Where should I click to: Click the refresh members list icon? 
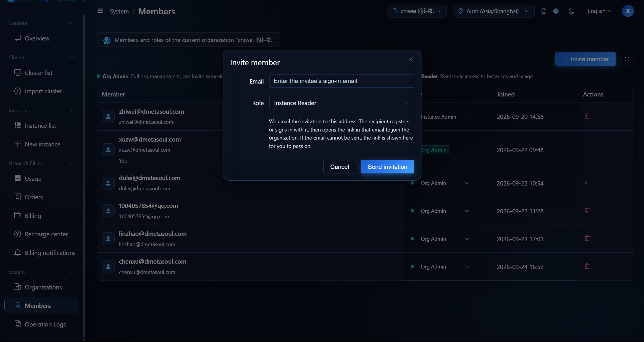point(627,59)
